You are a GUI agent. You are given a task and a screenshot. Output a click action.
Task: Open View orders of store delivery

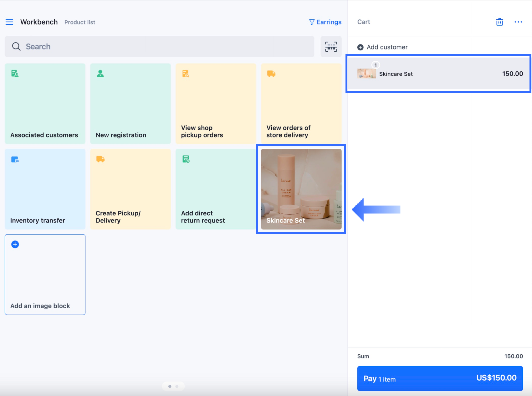pos(301,104)
